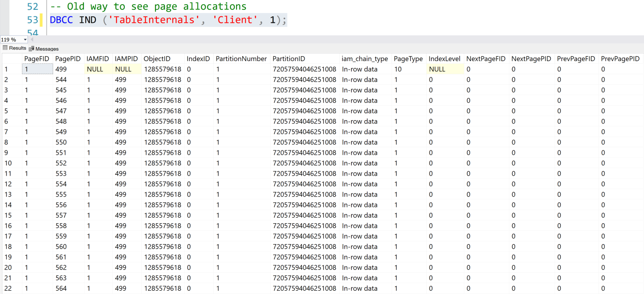Click the PrevPagePID column header

coord(620,59)
